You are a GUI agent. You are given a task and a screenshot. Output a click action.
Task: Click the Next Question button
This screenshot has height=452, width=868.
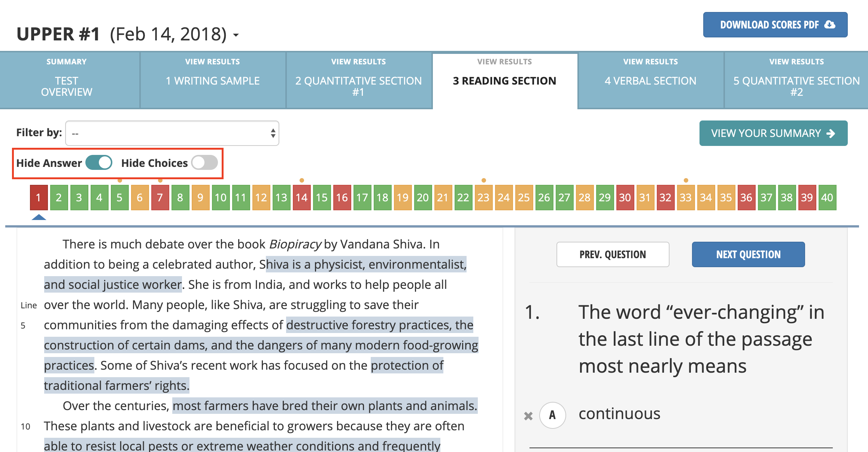(x=748, y=254)
